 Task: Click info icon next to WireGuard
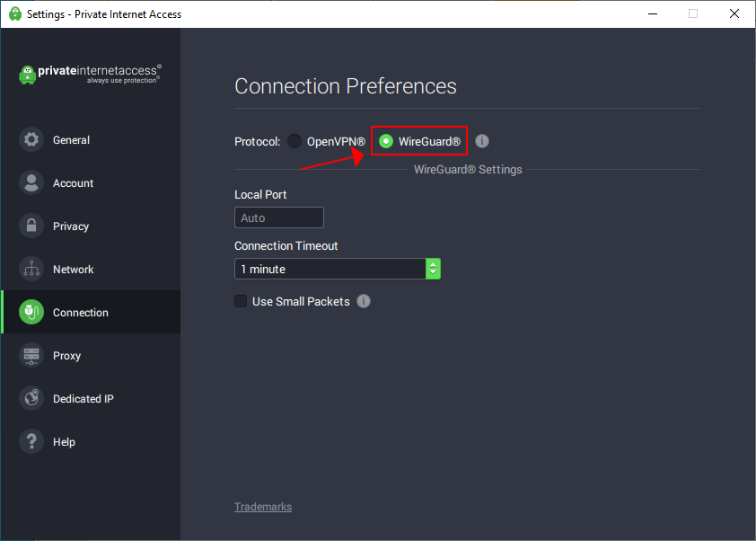click(482, 141)
